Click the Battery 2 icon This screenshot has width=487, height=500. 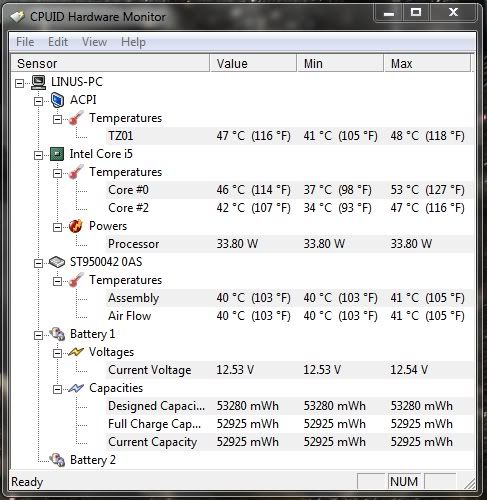coord(57,460)
